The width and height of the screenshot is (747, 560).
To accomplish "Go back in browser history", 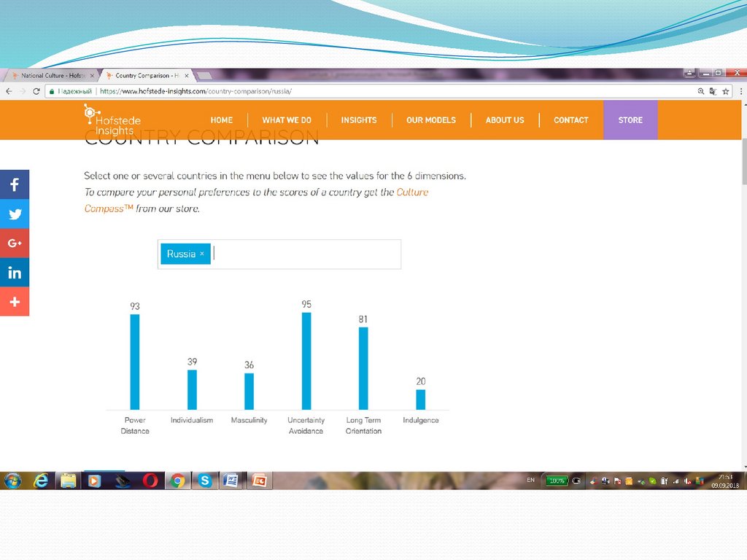I will click(9, 91).
